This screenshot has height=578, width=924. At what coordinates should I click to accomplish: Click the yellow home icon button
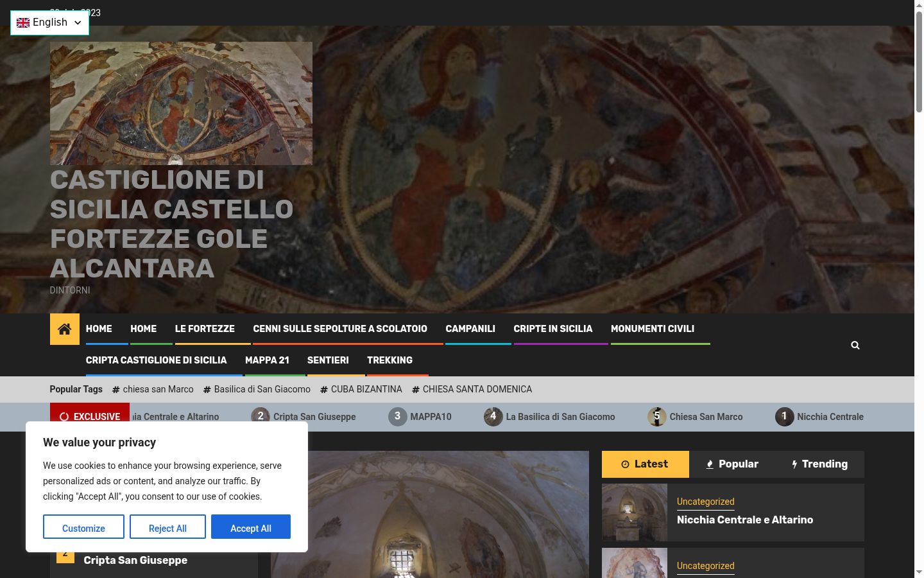[x=65, y=329]
